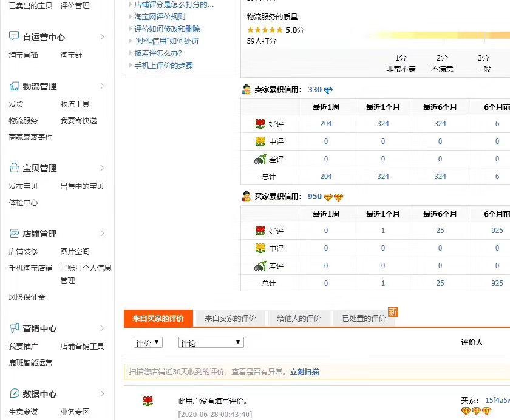Open the 淘宝网评价规则 help link
Viewport: 510px width, 420px height.
160,16
